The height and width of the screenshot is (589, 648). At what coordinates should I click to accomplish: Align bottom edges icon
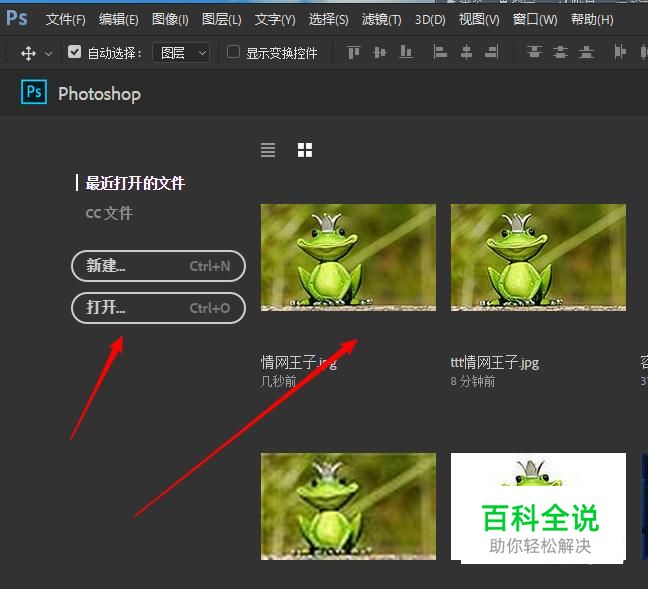406,52
